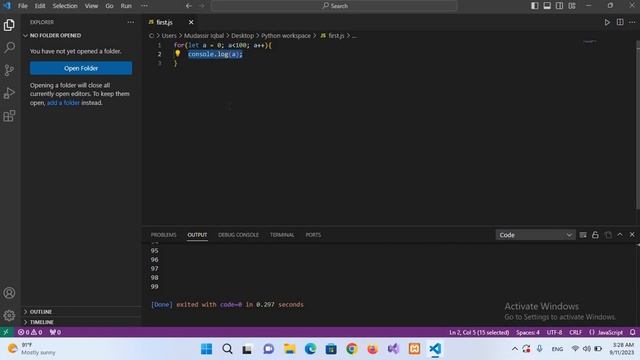Click the add a folder link
640x360 pixels.
coord(63,103)
